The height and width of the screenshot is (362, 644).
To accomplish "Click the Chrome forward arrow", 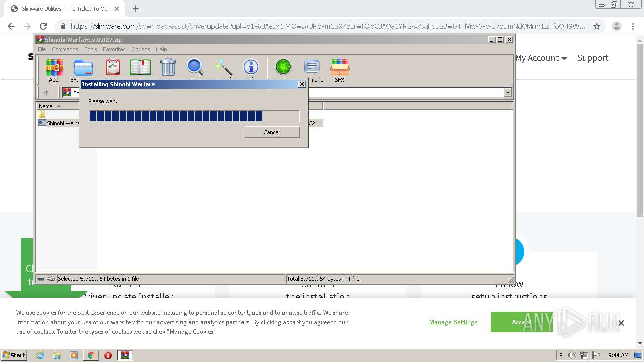I will [x=27, y=26].
